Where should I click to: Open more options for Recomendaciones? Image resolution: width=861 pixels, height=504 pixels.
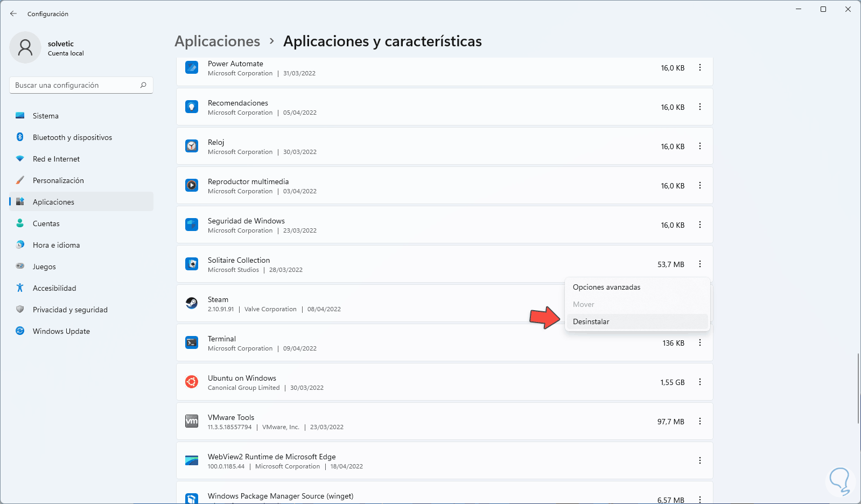pos(700,107)
